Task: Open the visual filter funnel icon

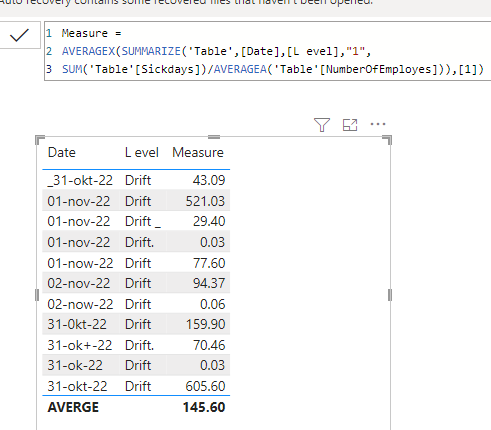Action: pos(322,125)
